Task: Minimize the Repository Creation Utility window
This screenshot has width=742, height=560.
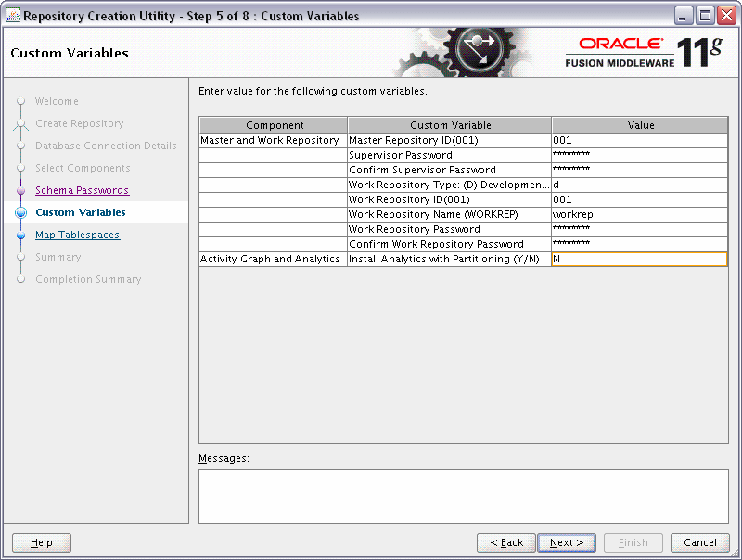Action: [x=683, y=16]
